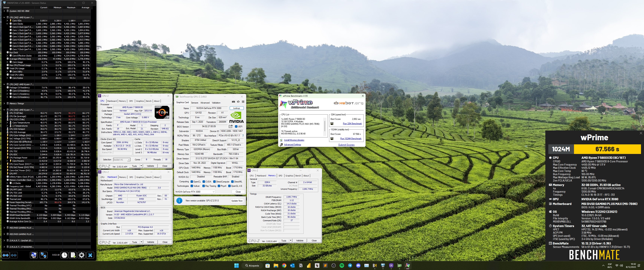
Task: Toggle DirectCompute checkbox in GPU-Z
Action: click(215, 181)
